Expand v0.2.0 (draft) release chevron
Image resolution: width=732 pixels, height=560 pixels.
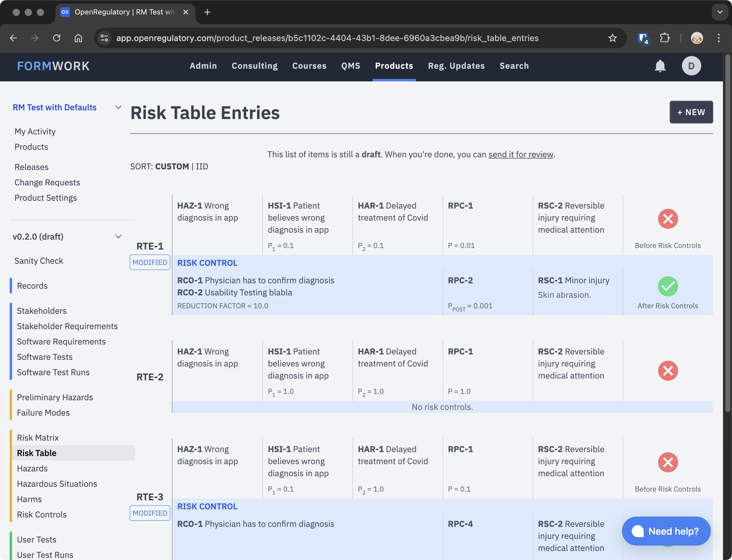[118, 237]
